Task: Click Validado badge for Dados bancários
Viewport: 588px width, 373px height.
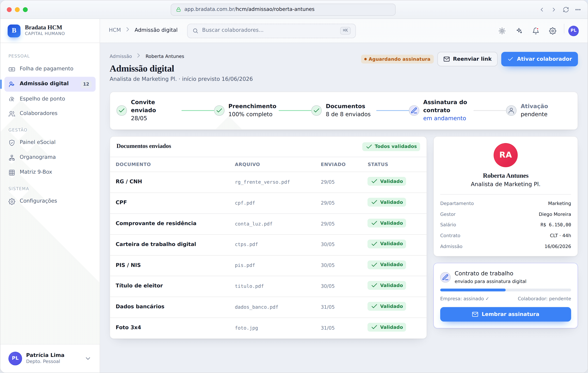Action: pyautogui.click(x=387, y=306)
